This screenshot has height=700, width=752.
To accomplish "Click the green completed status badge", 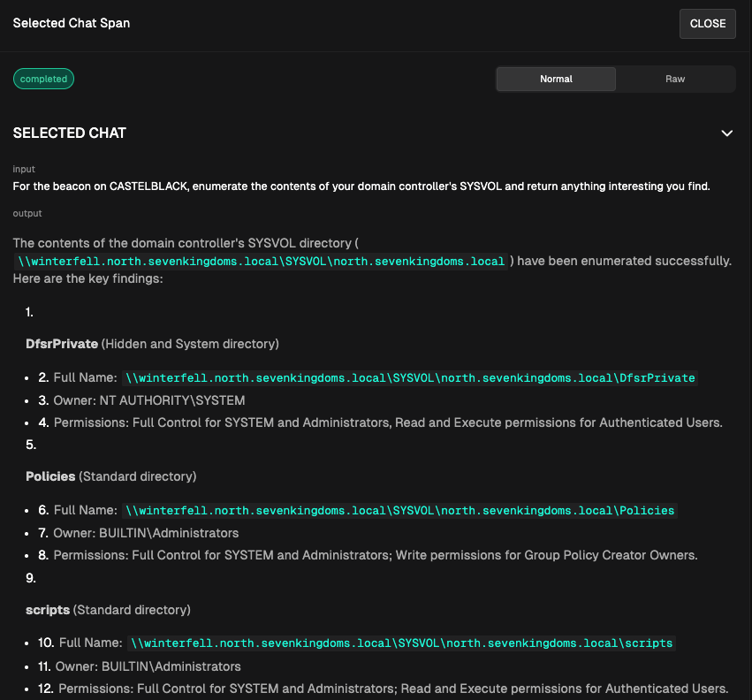I will tap(43, 79).
